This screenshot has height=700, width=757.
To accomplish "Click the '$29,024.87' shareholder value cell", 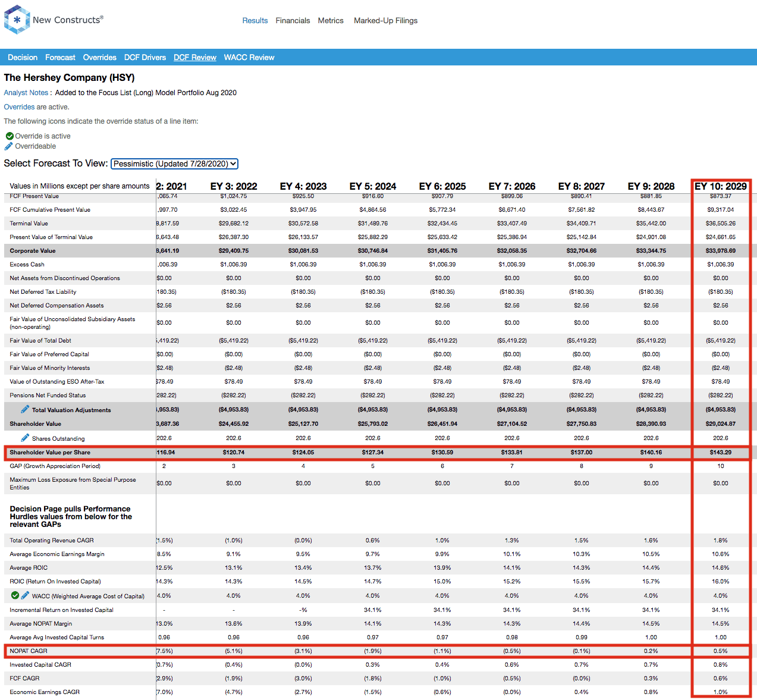I will tap(721, 424).
